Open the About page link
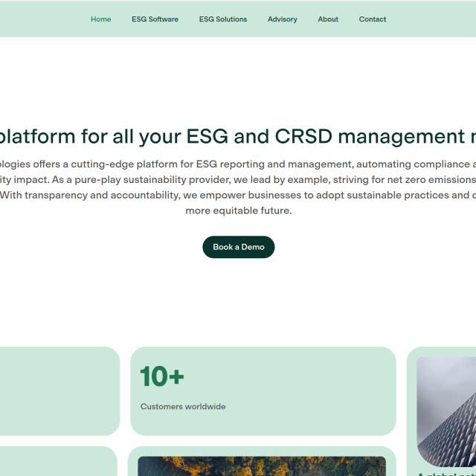476x476 pixels. point(328,19)
